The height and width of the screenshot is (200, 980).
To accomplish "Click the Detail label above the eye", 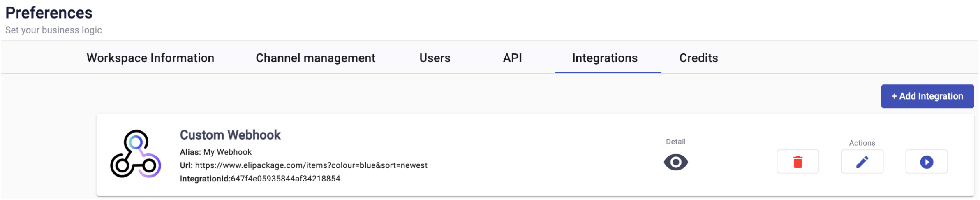I will 676,142.
